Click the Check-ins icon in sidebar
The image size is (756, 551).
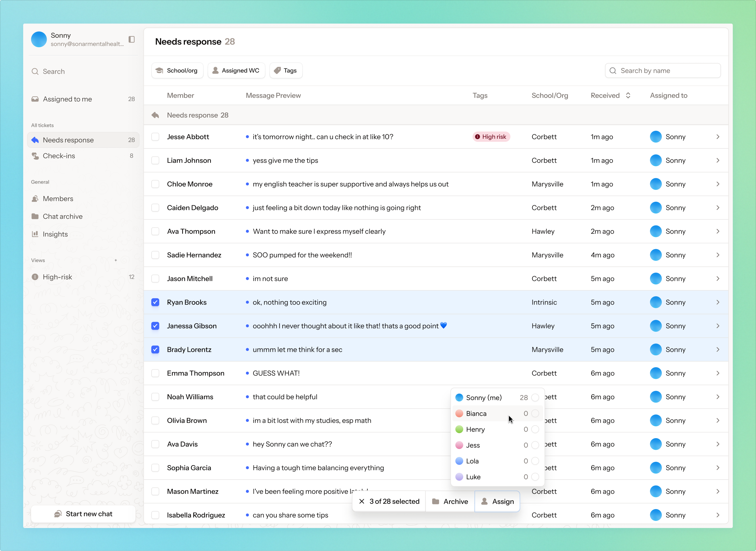[35, 156]
